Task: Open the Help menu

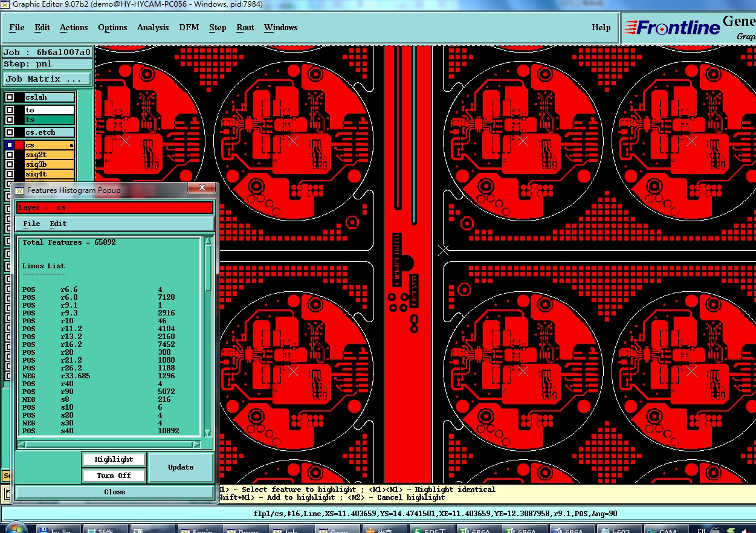Action: click(601, 27)
